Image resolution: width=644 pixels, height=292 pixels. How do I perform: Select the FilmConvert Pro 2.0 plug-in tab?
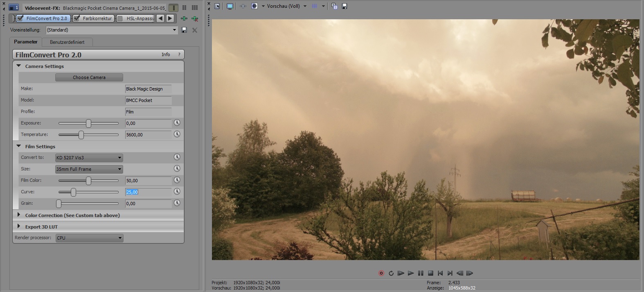[x=43, y=18]
